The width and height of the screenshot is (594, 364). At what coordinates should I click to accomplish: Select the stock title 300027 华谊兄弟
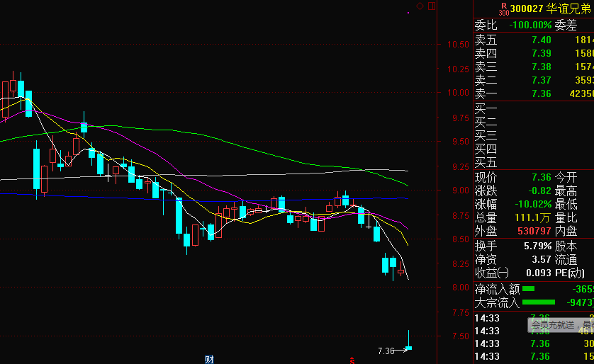coord(551,8)
